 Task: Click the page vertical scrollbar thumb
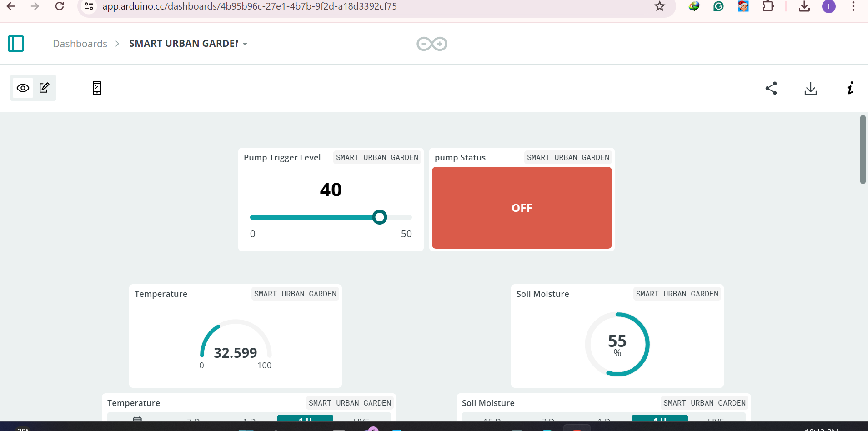[x=863, y=150]
